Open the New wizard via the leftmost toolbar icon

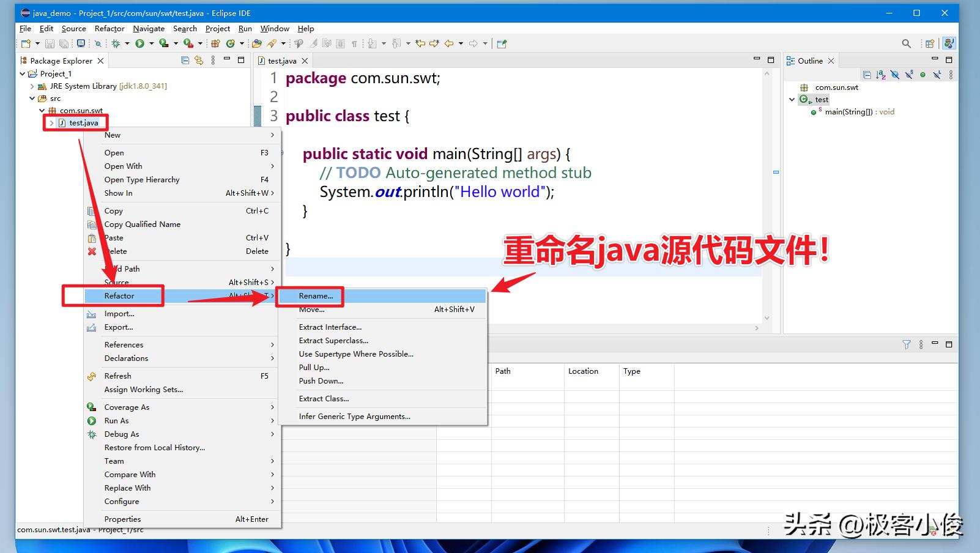[x=26, y=43]
